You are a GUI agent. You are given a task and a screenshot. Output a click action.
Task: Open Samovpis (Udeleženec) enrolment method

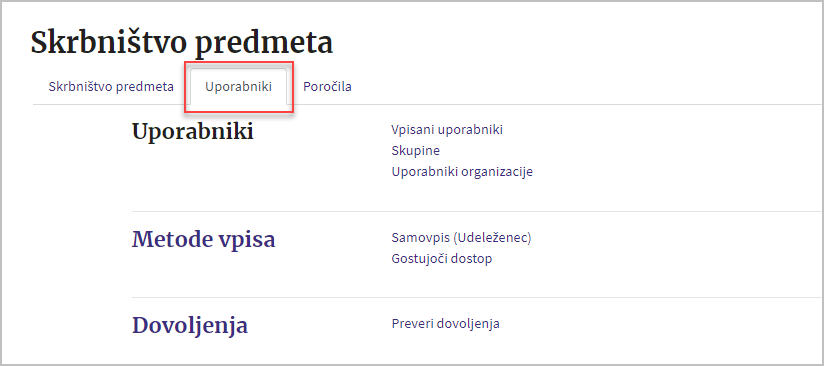[461, 238]
